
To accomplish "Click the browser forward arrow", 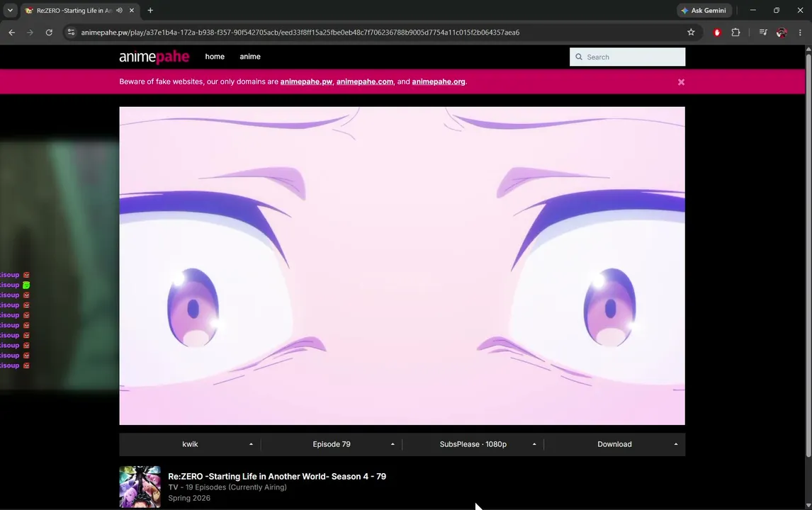I will click(x=30, y=32).
